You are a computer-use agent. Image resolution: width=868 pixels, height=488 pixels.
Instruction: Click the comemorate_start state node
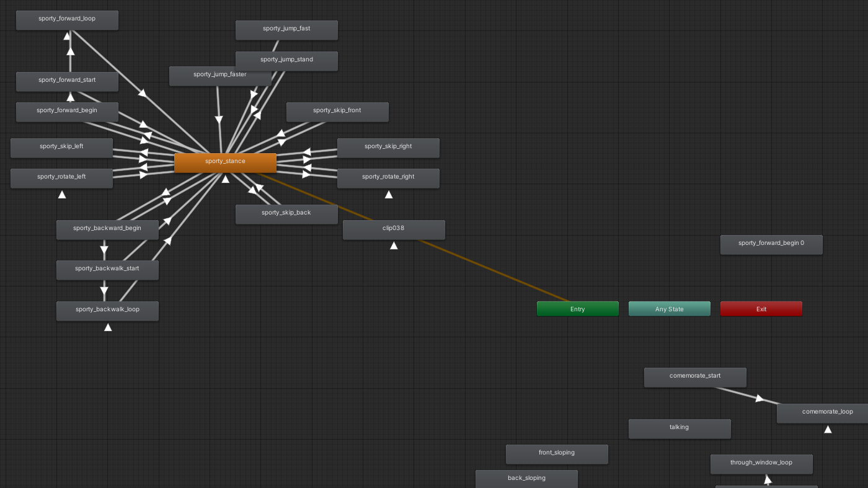point(695,377)
